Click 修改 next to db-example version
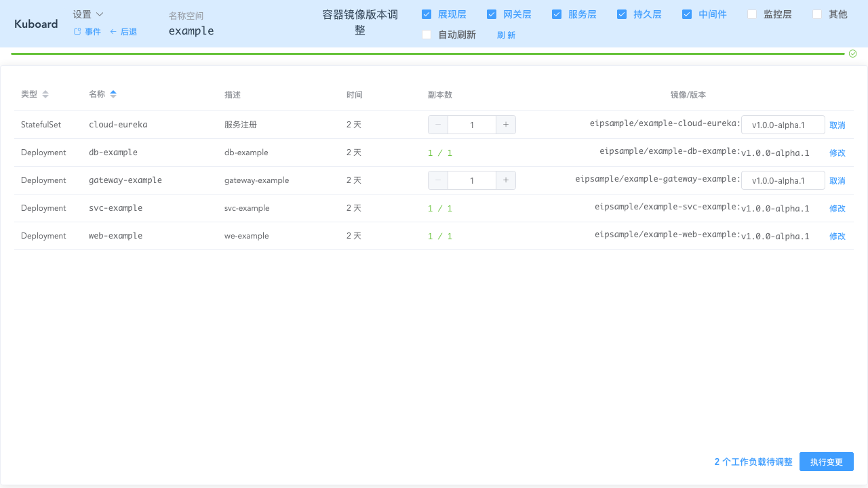This screenshot has height=488, width=868. [x=837, y=152]
